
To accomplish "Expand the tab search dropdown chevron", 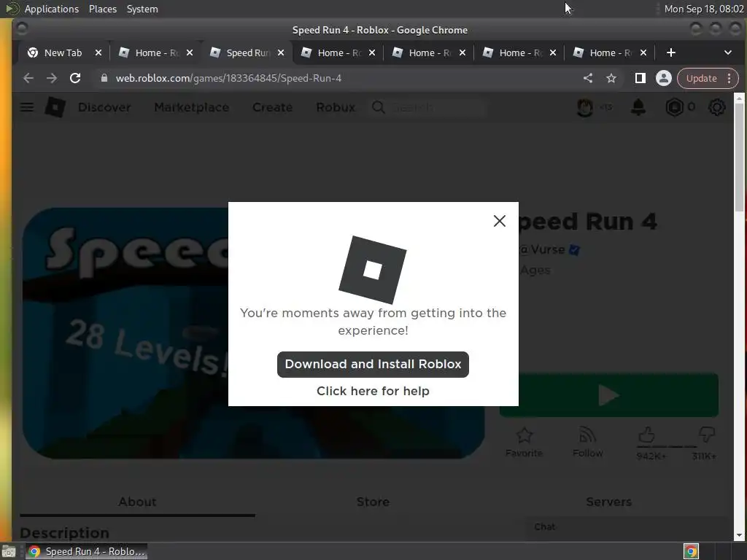I will (728, 52).
